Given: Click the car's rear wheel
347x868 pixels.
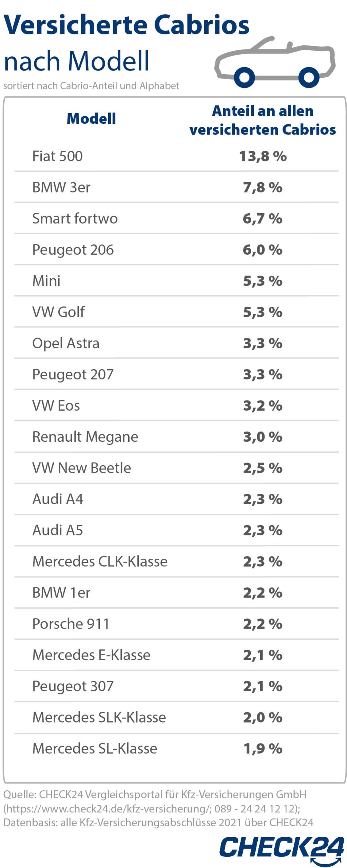Looking at the screenshot, I should point(309,77).
